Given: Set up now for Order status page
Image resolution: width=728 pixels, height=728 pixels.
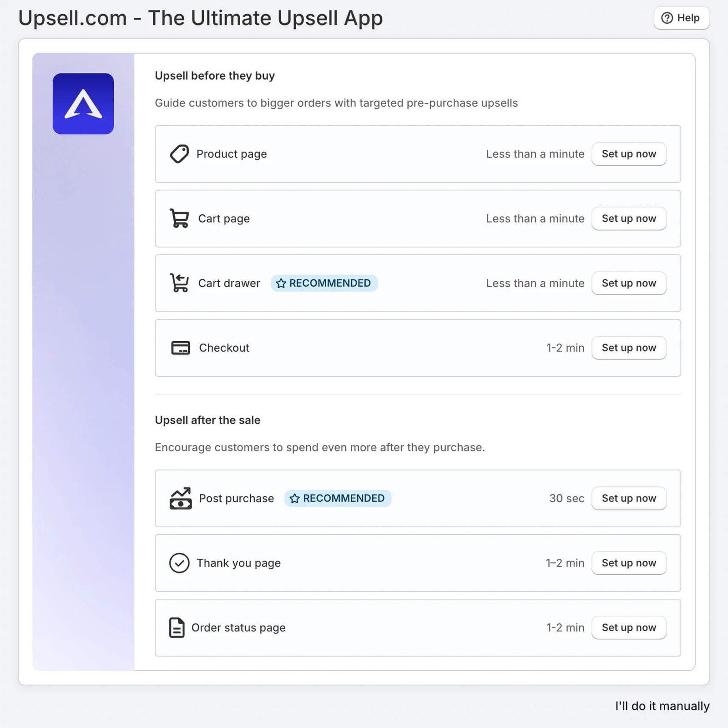Looking at the screenshot, I should 629,627.
